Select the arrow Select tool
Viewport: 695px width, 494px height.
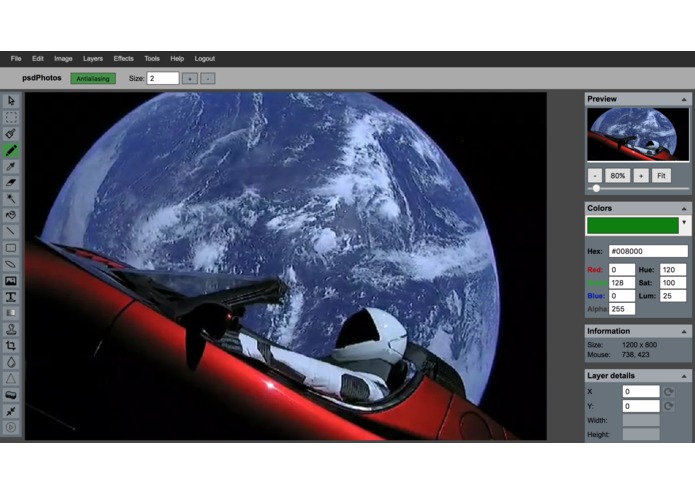(11, 101)
